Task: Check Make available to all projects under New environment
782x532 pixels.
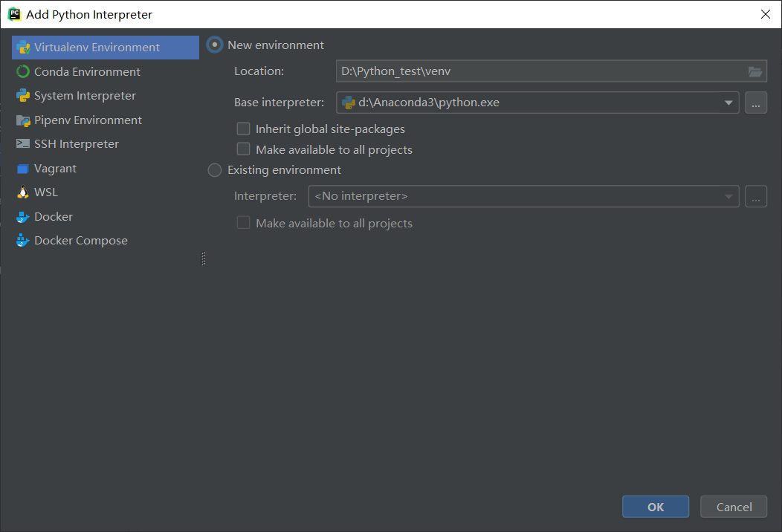Action: tap(243, 149)
